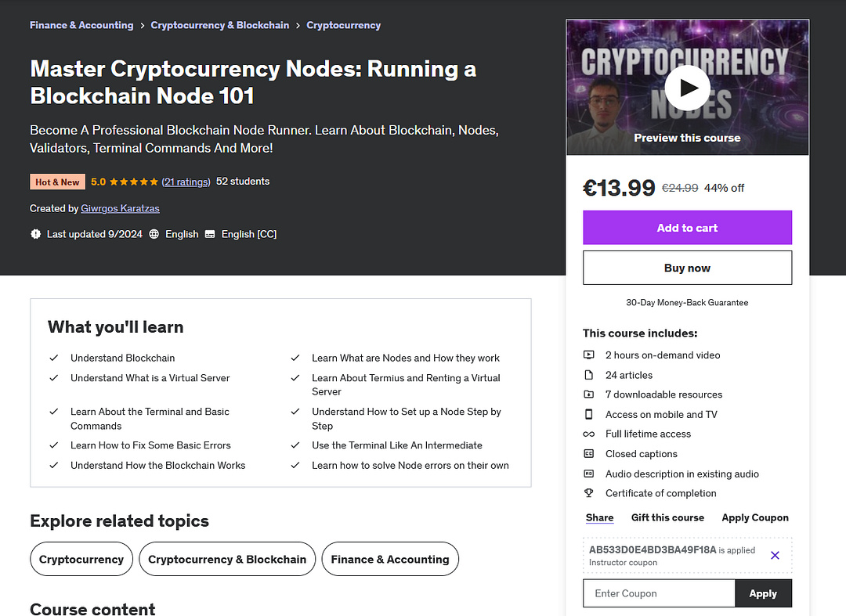Click the on-demand video icon
This screenshot has height=616, width=846.
click(x=588, y=355)
